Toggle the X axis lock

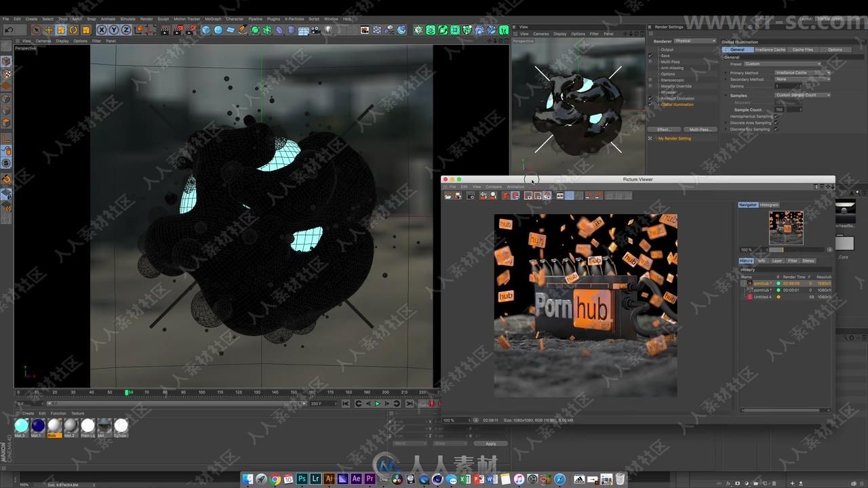coord(101,30)
